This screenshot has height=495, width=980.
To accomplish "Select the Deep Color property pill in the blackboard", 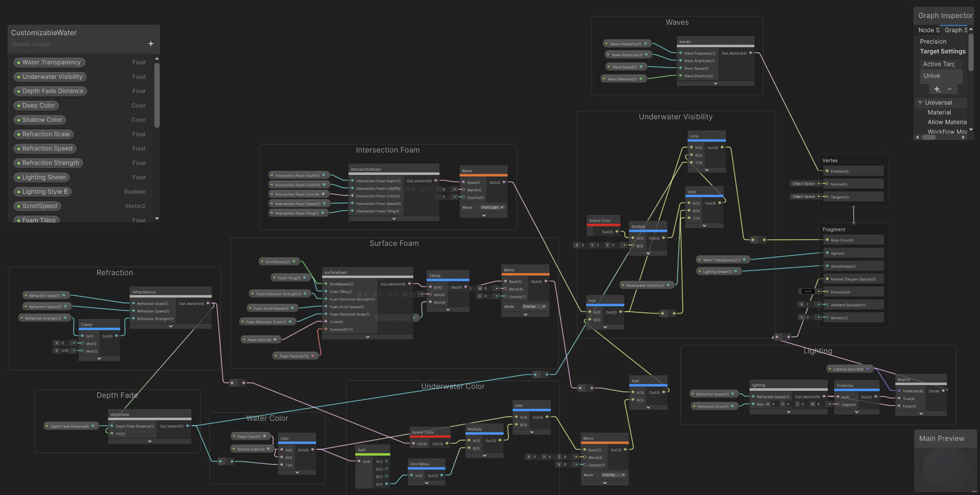I will 37,106.
